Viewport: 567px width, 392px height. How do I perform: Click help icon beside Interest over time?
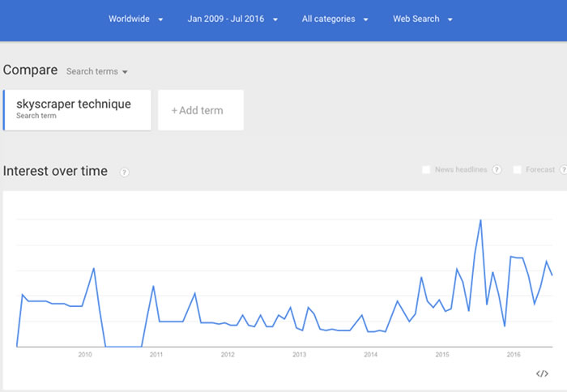(x=125, y=172)
